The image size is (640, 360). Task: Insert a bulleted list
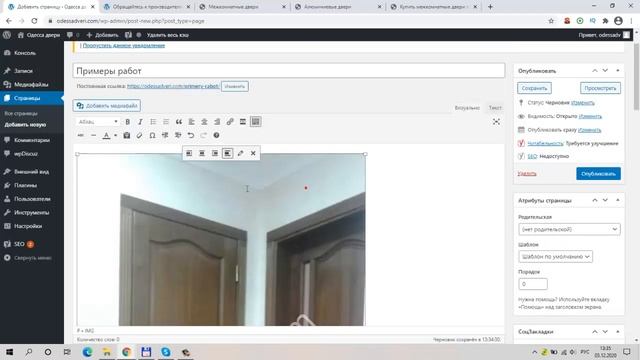click(x=153, y=122)
